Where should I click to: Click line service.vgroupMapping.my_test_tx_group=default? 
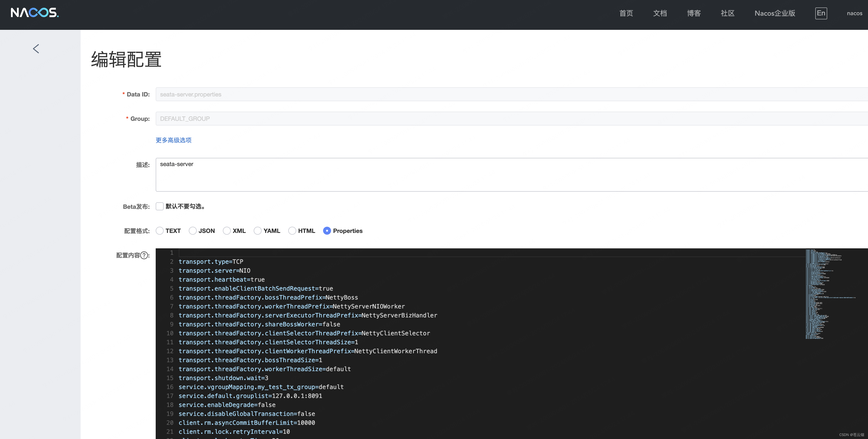pyautogui.click(x=261, y=387)
